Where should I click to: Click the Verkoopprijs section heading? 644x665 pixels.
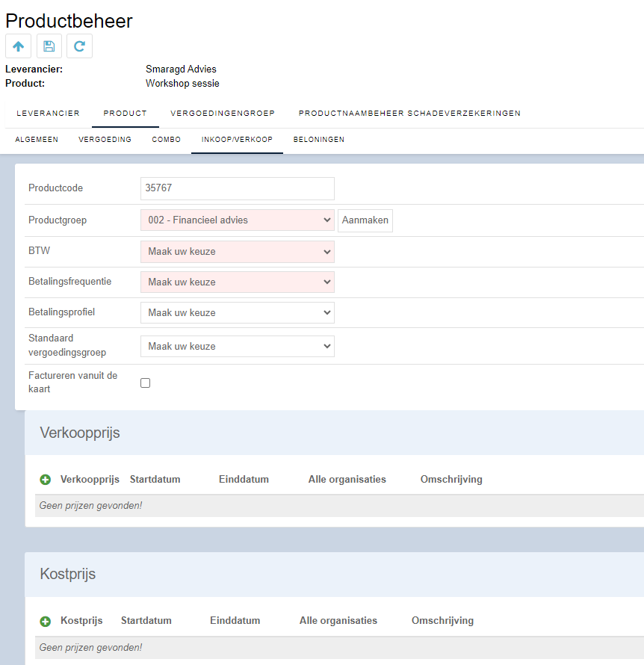(80, 433)
